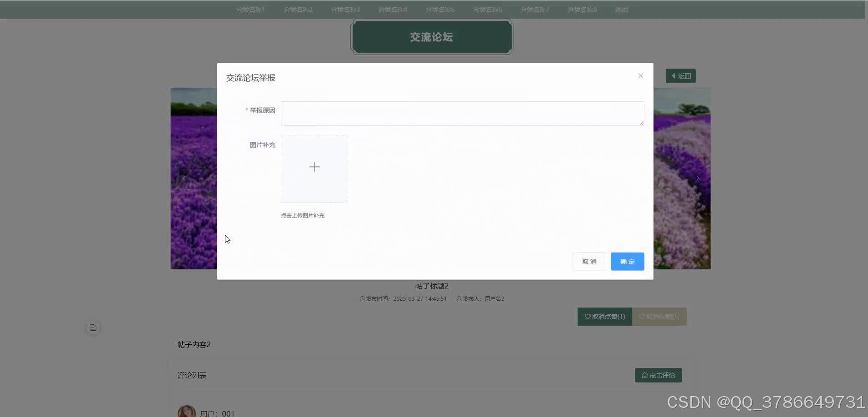Click the 确定 confirm button in the dialog
The height and width of the screenshot is (417, 868).
coord(627,261)
